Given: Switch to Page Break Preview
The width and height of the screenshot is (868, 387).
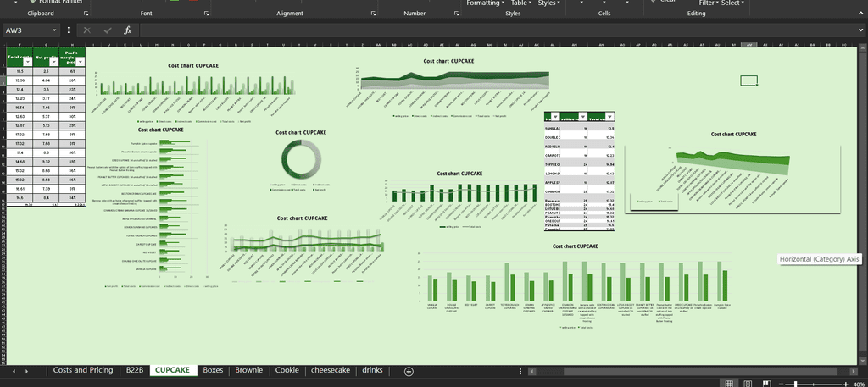Looking at the screenshot, I should 765,384.
